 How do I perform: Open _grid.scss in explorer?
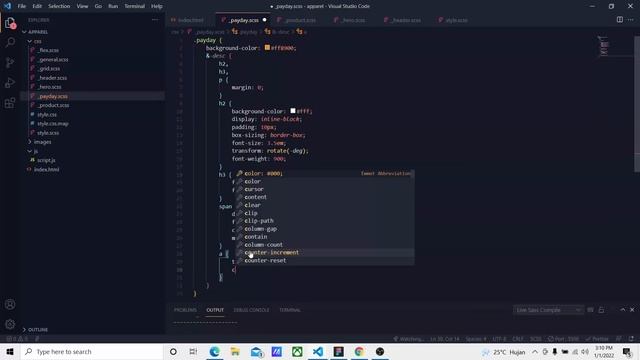49,69
